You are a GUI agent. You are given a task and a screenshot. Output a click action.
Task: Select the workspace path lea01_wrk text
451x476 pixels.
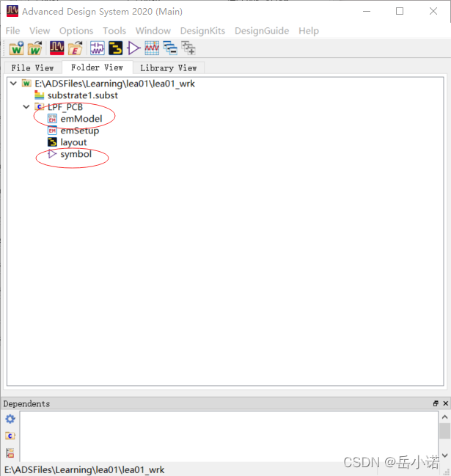tap(114, 83)
